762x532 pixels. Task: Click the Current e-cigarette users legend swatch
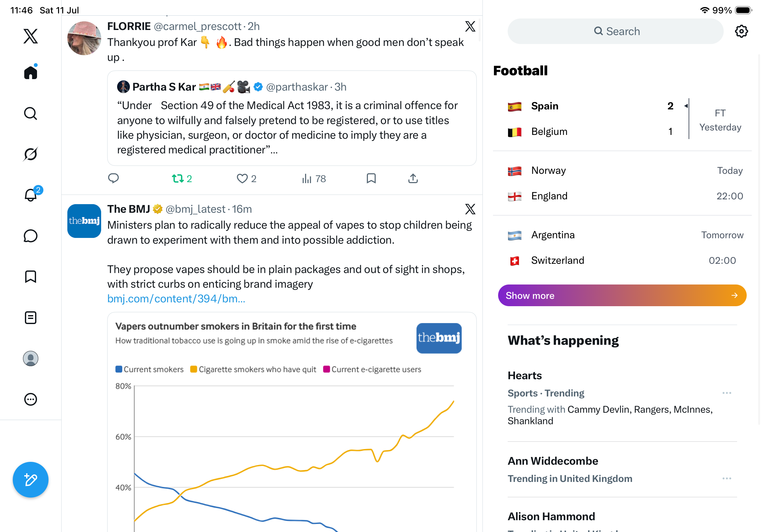(326, 369)
